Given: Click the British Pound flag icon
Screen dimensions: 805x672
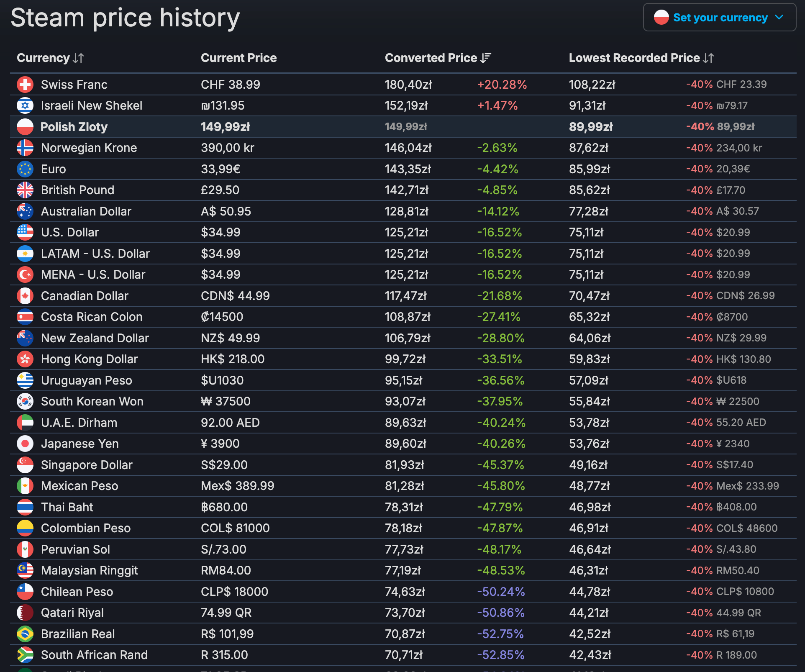Looking at the screenshot, I should tap(25, 190).
